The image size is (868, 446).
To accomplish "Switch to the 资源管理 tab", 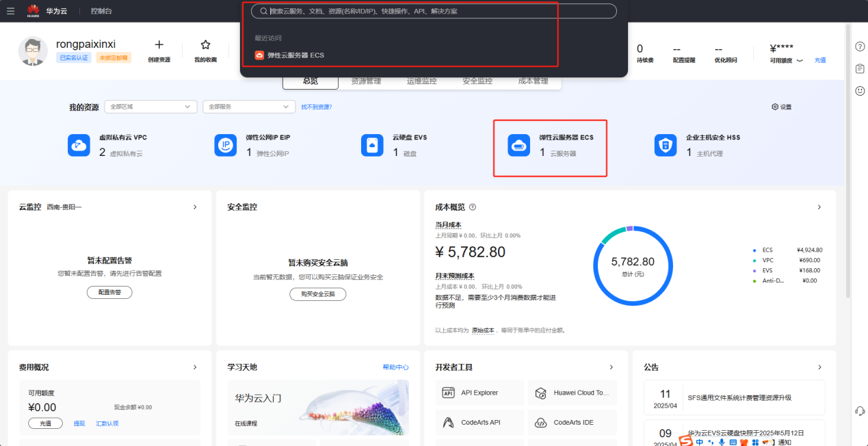I will pos(366,81).
